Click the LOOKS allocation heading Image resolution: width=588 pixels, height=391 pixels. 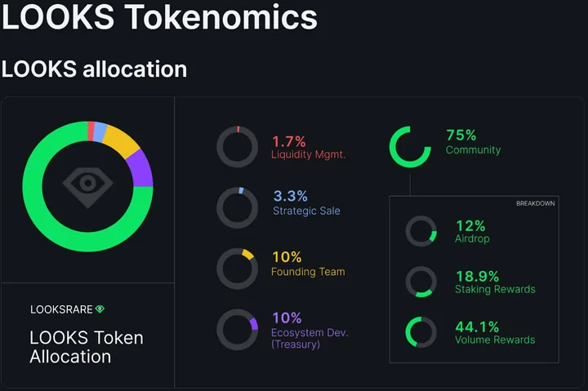click(94, 69)
